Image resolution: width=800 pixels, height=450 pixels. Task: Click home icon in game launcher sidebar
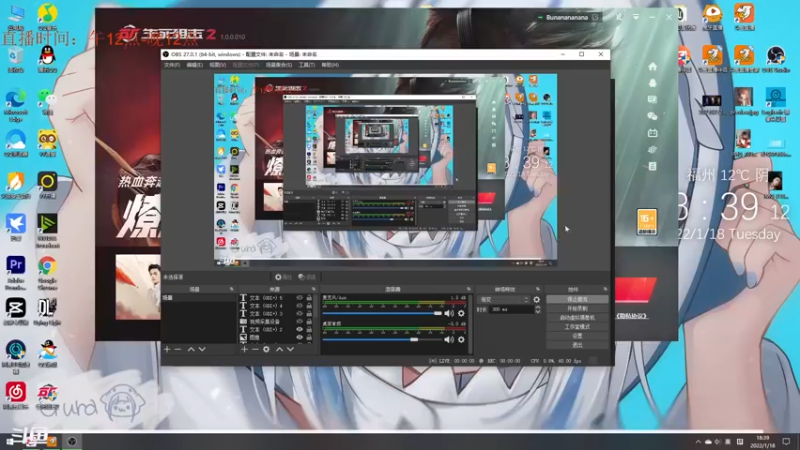click(x=653, y=66)
